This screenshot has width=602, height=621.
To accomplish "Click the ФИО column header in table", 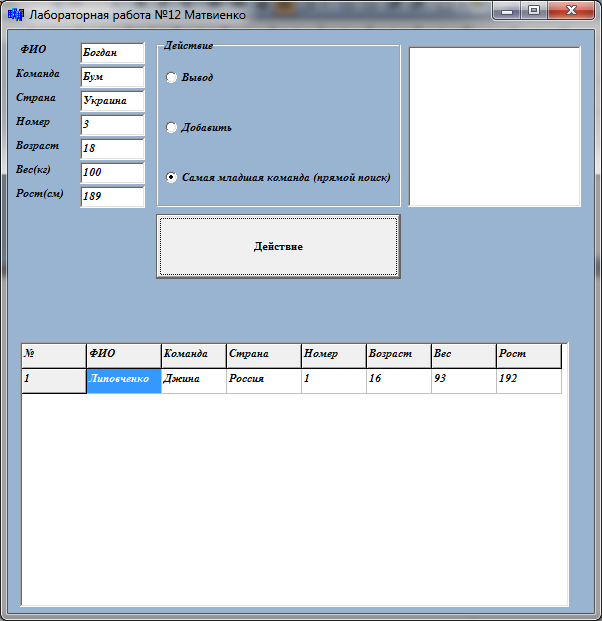I will (124, 355).
